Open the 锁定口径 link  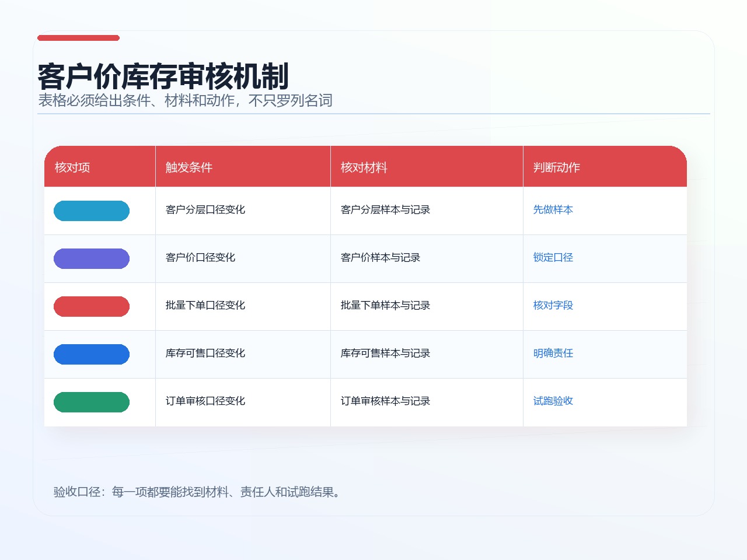coord(553,257)
